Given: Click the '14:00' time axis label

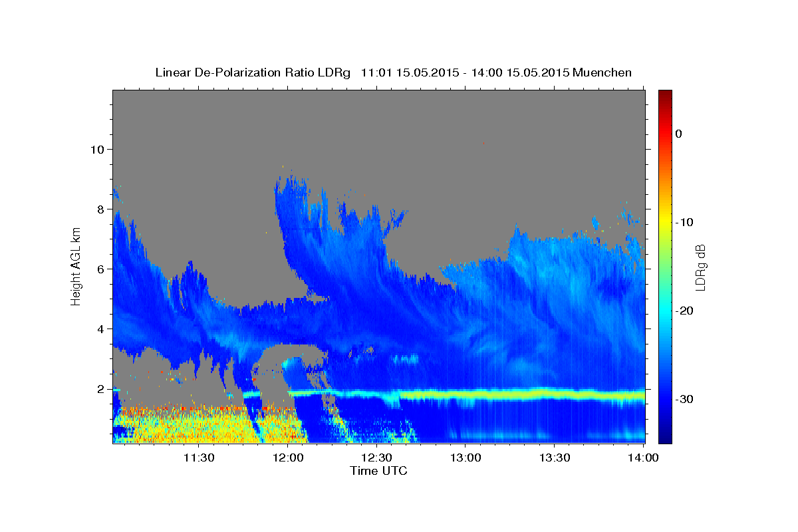Looking at the screenshot, I should pos(643,458).
